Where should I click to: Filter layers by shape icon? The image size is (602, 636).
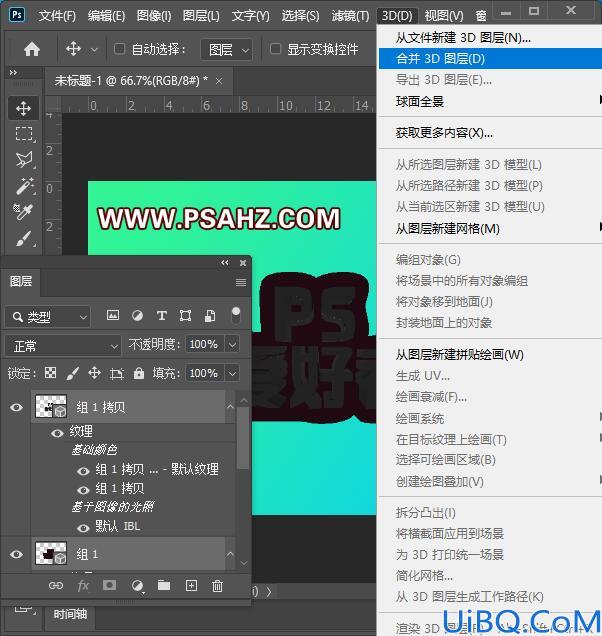(x=185, y=316)
